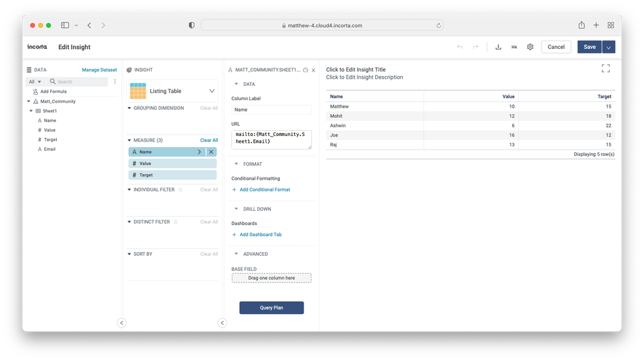Open insight settings gear icon
This screenshot has height=361, width=644.
530,47
